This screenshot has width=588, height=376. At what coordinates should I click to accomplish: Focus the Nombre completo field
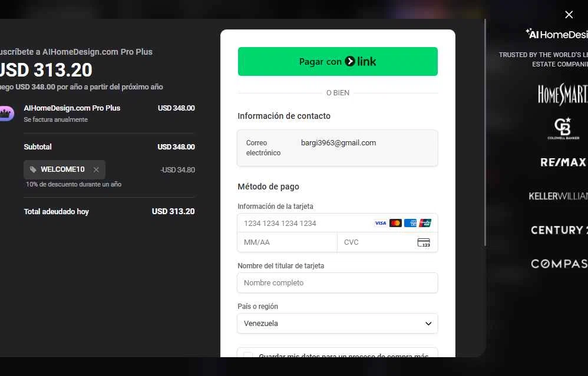(x=338, y=283)
